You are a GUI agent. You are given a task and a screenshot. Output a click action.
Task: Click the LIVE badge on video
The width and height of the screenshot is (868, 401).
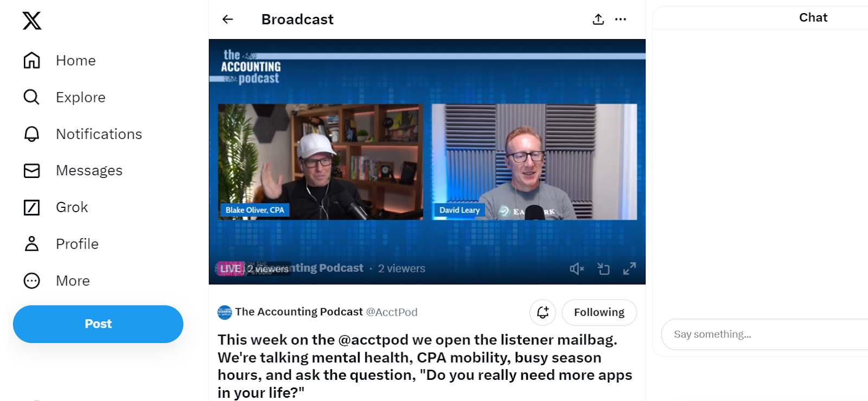tap(231, 269)
